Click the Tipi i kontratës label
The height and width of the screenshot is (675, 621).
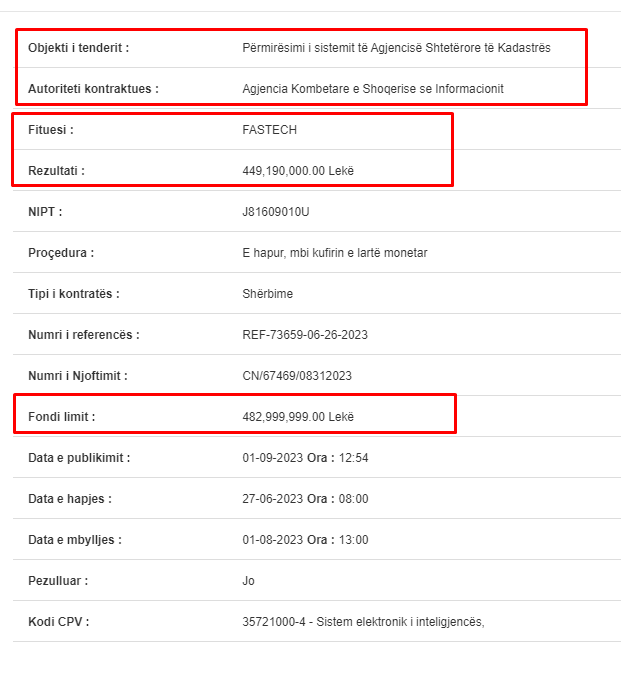pos(74,294)
